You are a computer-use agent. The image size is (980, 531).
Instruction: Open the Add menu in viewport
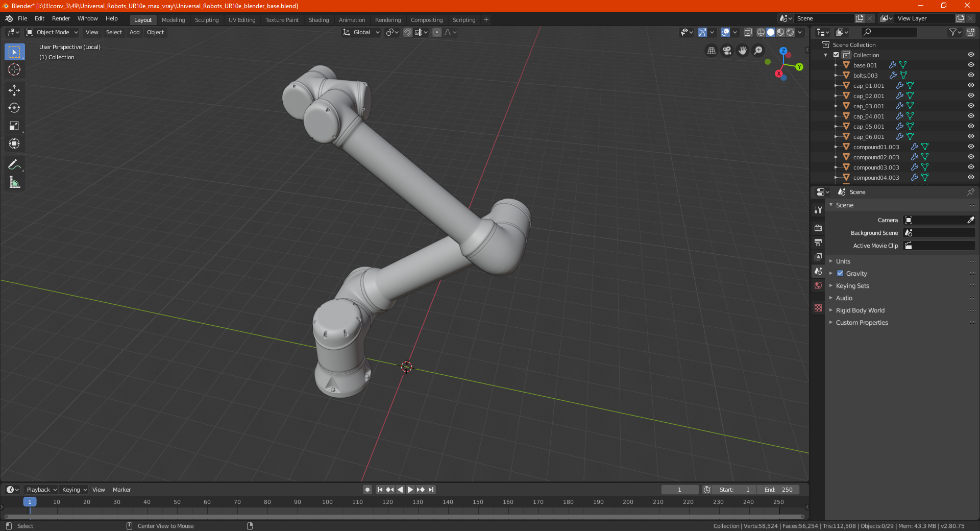click(134, 32)
